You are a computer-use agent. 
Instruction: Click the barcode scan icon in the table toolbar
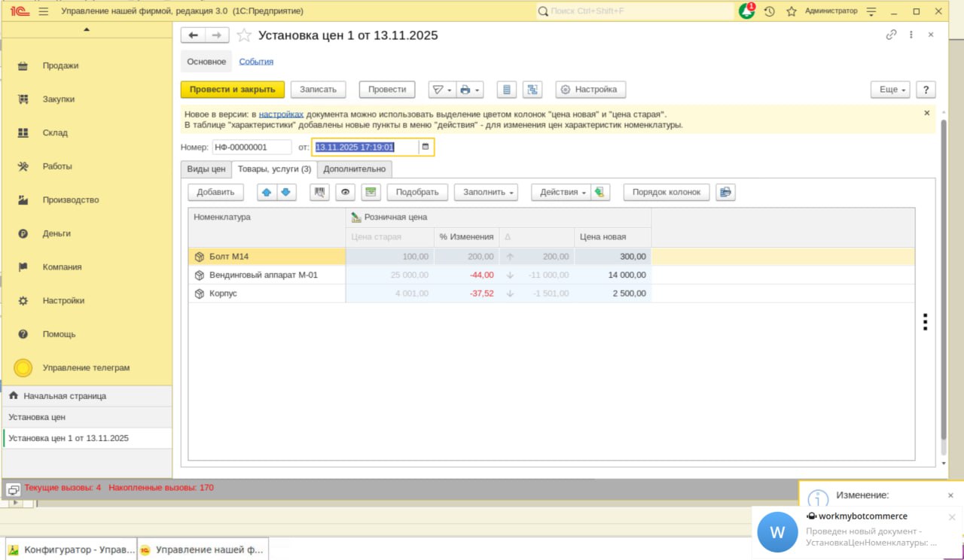point(319,192)
